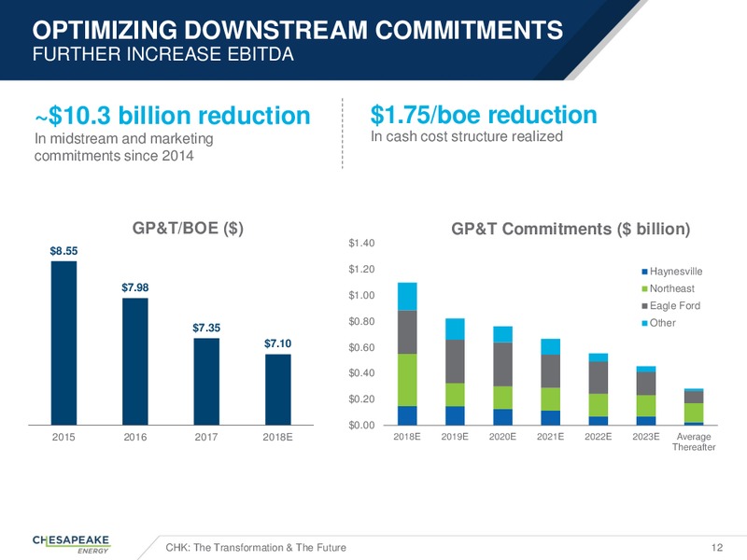Click the Other legend label
This screenshot has width=747, height=560.
point(663,323)
